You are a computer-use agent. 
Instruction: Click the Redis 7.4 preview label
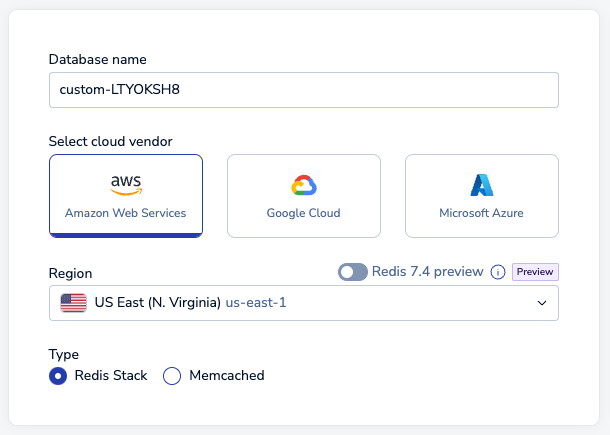(428, 271)
